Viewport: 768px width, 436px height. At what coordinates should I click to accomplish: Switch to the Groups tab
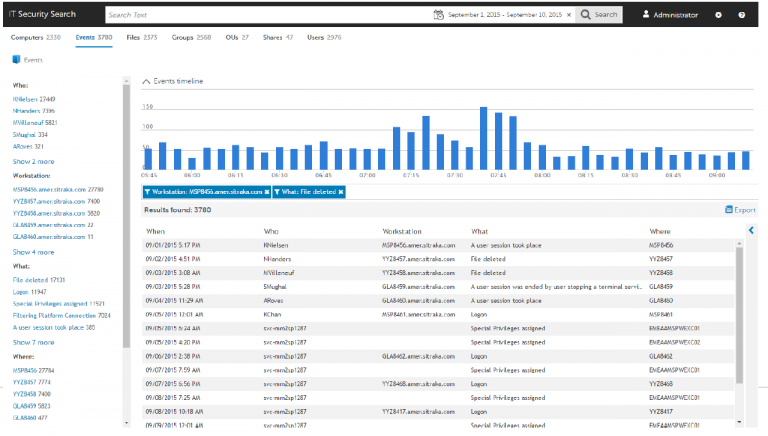click(191, 37)
